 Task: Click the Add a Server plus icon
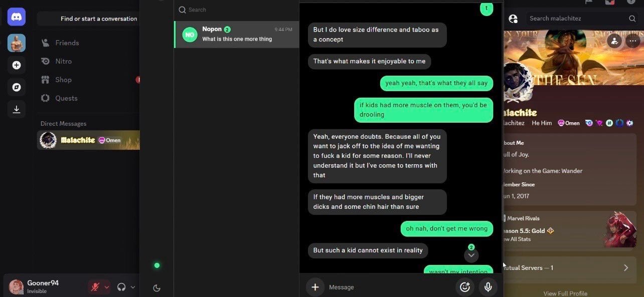pos(17,65)
